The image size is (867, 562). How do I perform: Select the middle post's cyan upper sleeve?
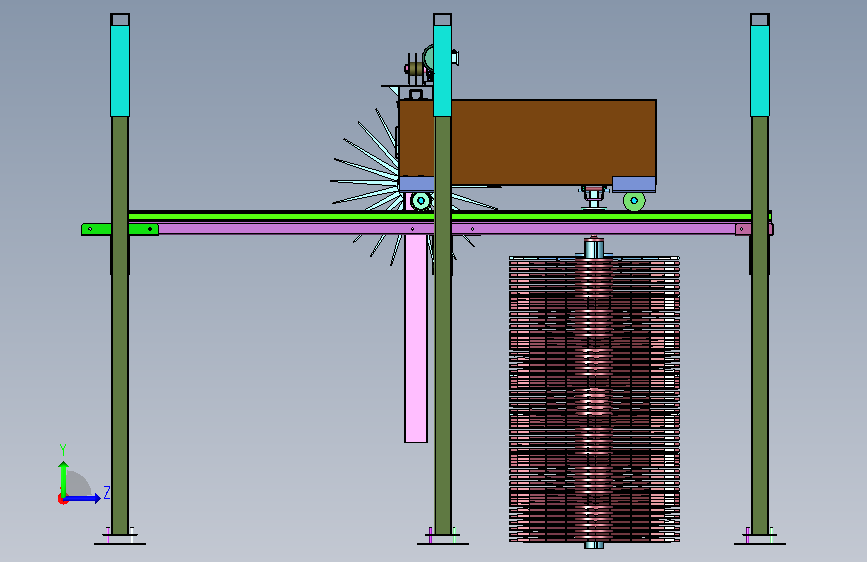442,71
